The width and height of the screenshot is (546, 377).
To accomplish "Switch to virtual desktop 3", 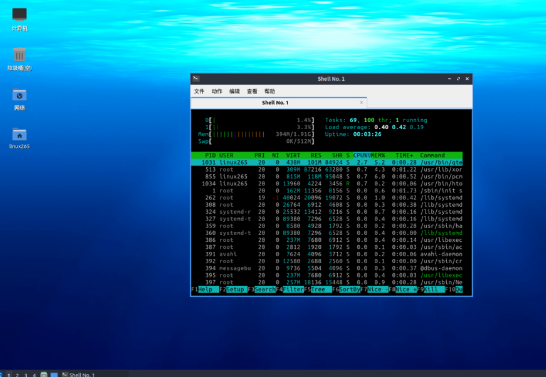I will (x=26, y=375).
